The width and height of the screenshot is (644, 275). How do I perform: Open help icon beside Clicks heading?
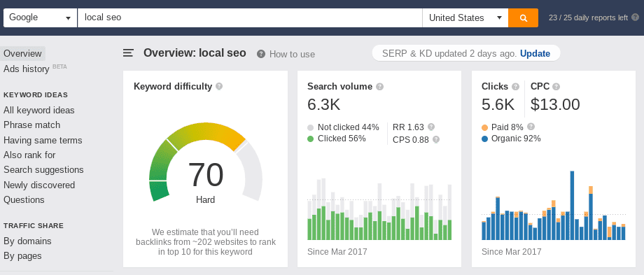pos(516,87)
